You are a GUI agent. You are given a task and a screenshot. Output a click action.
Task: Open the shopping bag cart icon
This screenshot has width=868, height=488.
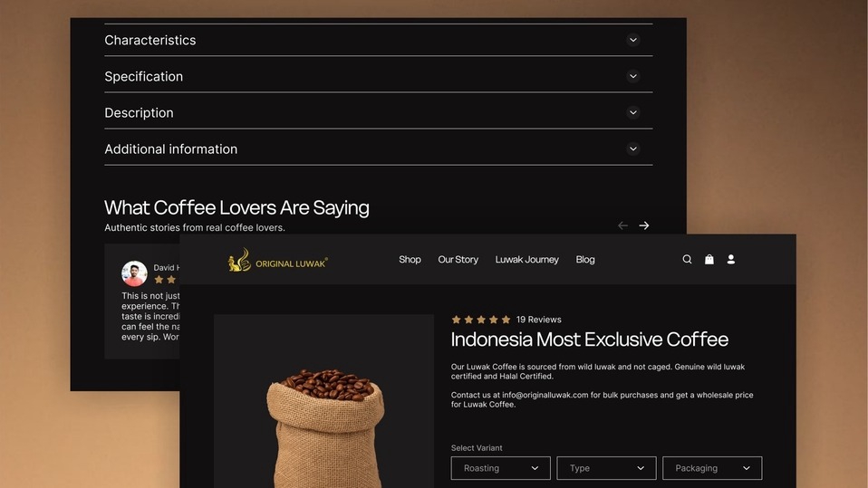[x=709, y=259]
